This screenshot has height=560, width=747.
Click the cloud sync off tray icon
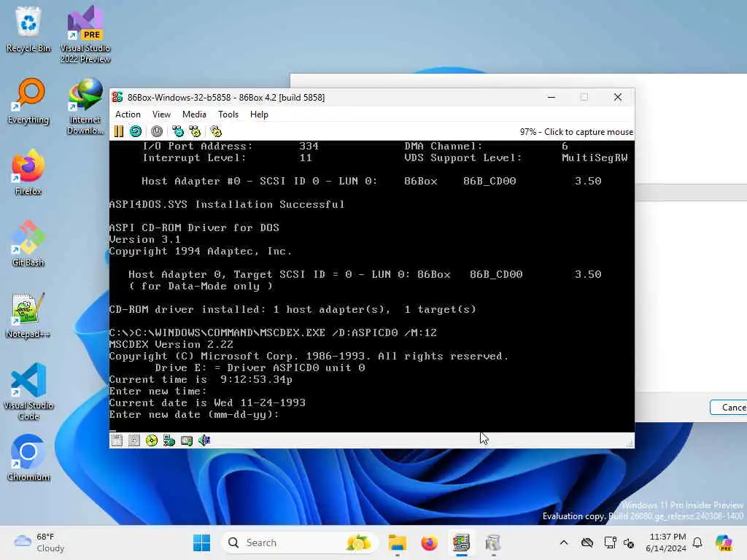coord(587,542)
